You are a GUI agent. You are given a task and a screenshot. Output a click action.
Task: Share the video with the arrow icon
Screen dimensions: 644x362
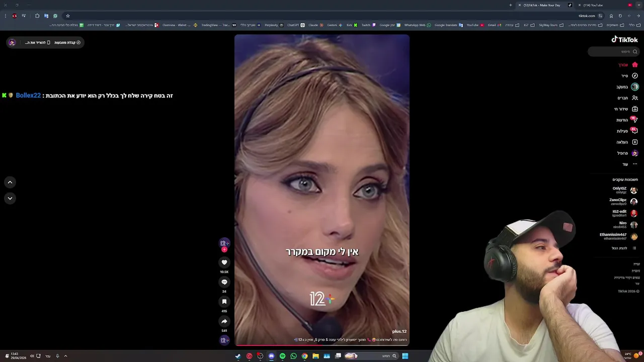tap(224, 321)
